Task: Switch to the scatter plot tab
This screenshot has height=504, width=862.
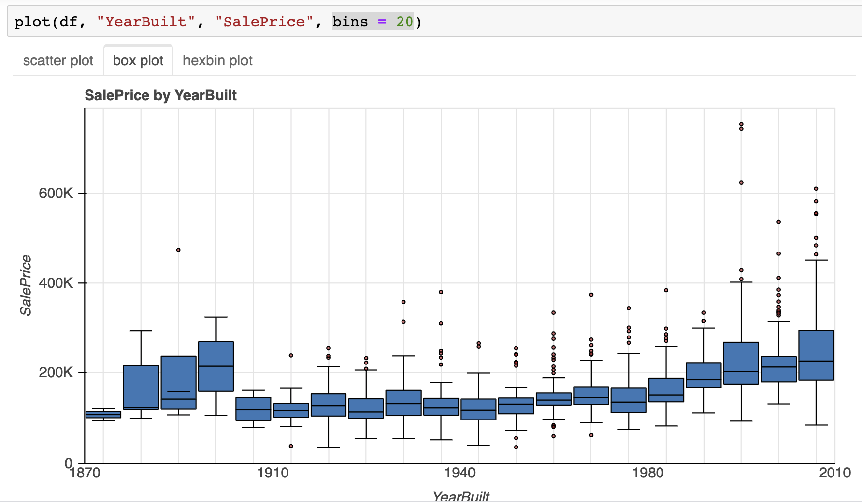Action: click(x=57, y=60)
